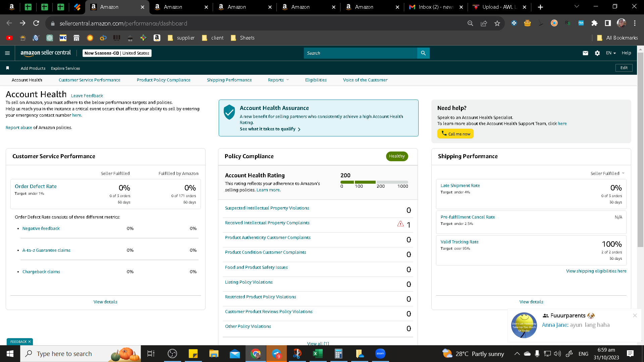Go to the Shipping Performance tab

pyautogui.click(x=229, y=80)
